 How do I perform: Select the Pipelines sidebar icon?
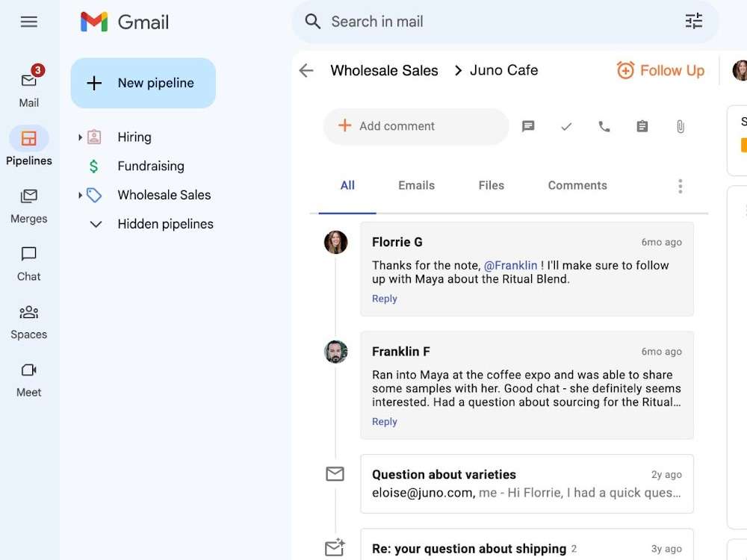28,139
